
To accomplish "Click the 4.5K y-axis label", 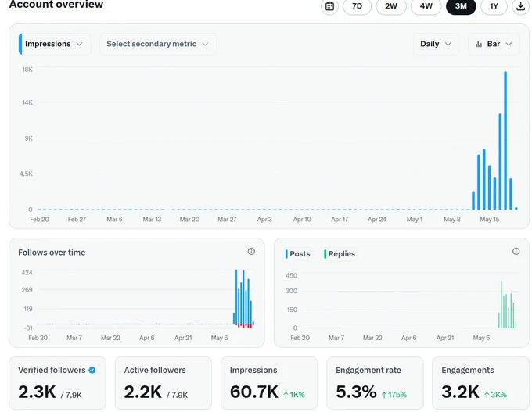I will tap(26, 174).
